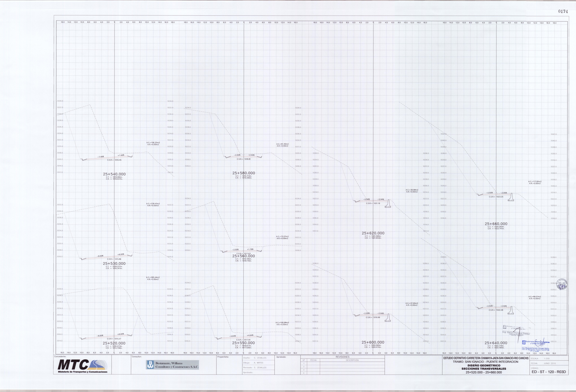Click the TRAMO: SAN IGNACIO - PUENTE INTEGRACION line
Image resolution: width=576 pixels, height=392 pixels.
tap(486, 362)
